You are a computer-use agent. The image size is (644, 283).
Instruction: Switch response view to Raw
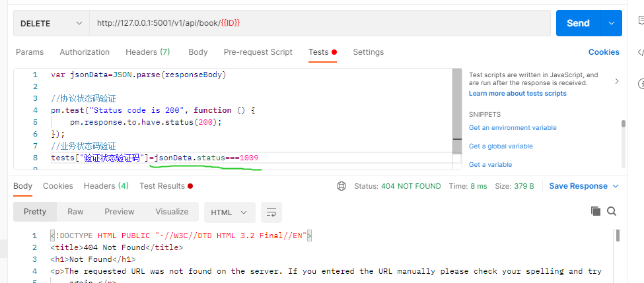[75, 212]
